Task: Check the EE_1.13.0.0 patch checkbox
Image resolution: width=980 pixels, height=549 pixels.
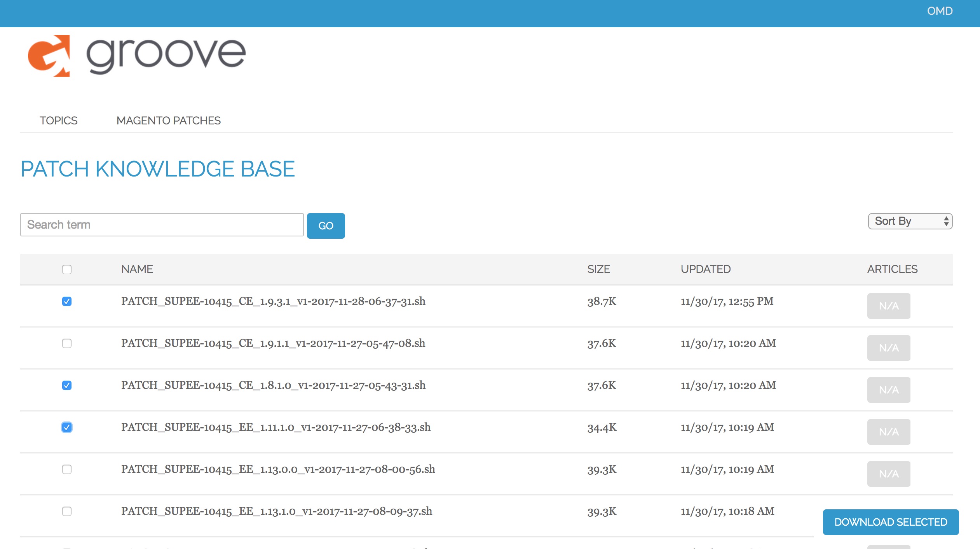Action: [x=67, y=469]
